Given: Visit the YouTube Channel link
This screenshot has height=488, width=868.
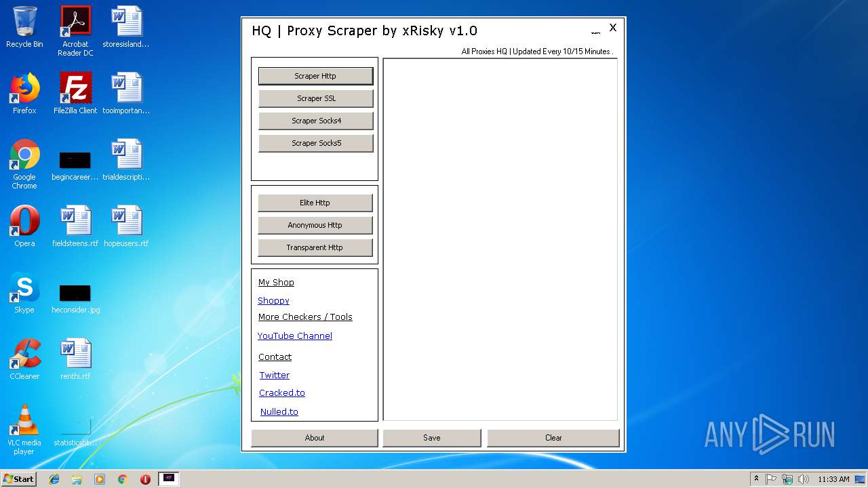Looking at the screenshot, I should pos(295,335).
